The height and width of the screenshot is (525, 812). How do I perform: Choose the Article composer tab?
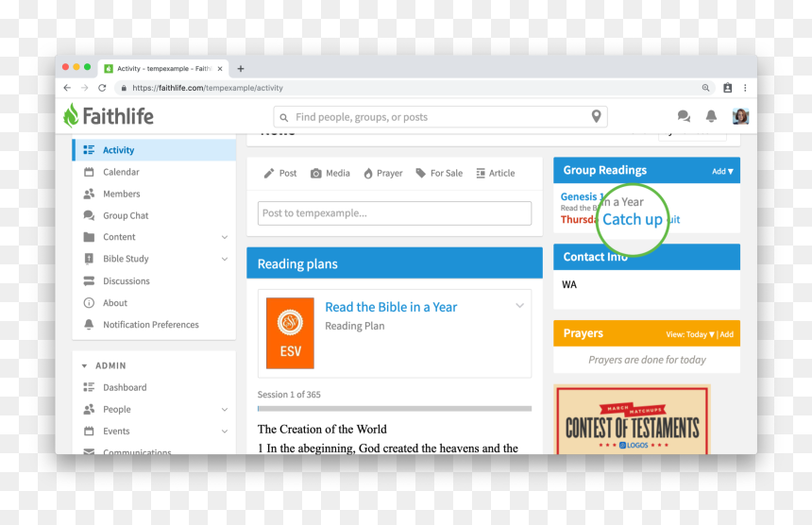pos(495,174)
